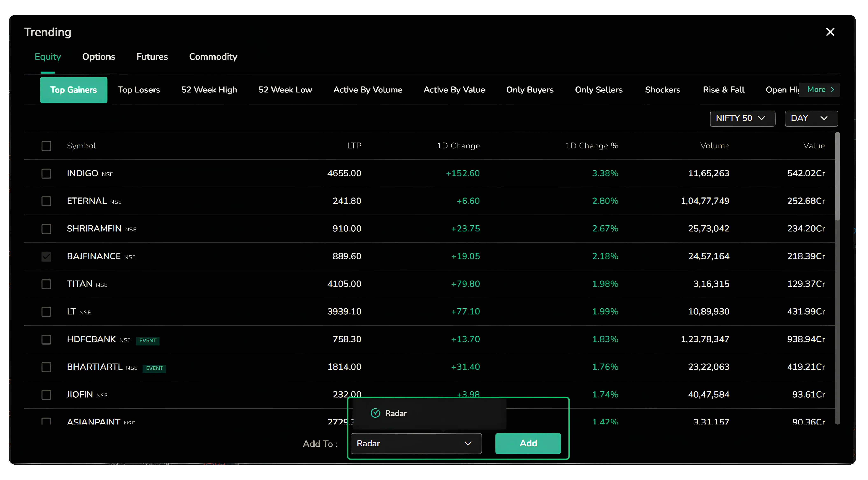This screenshot has width=868, height=480.
Task: Click the checkmark icon beside Radar option
Action: [375, 413]
